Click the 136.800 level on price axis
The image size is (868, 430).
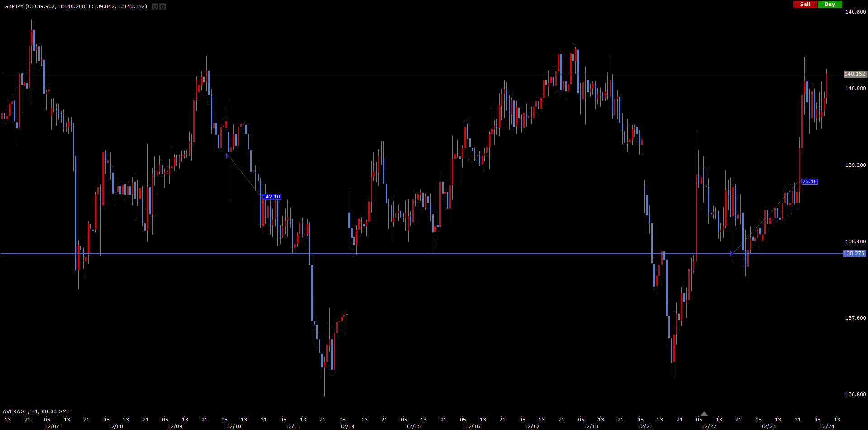coord(855,394)
